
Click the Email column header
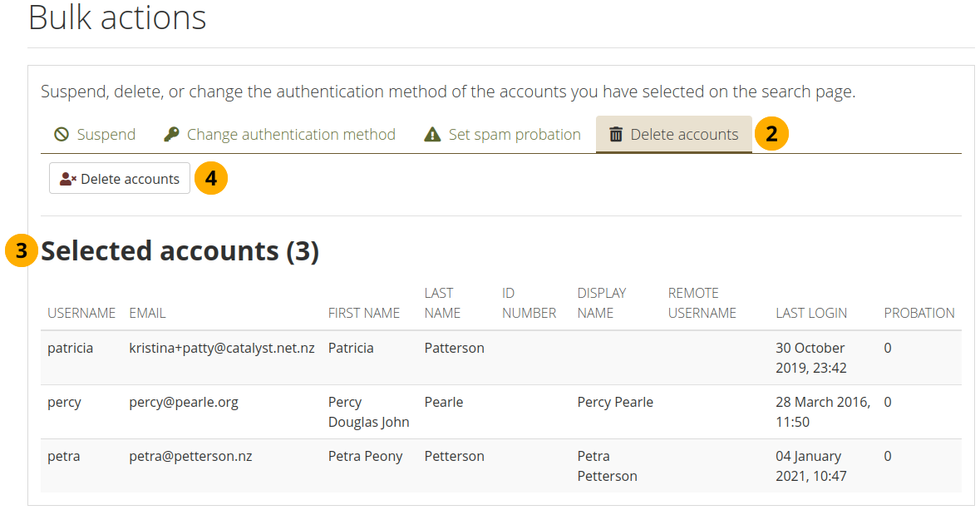coord(147,314)
